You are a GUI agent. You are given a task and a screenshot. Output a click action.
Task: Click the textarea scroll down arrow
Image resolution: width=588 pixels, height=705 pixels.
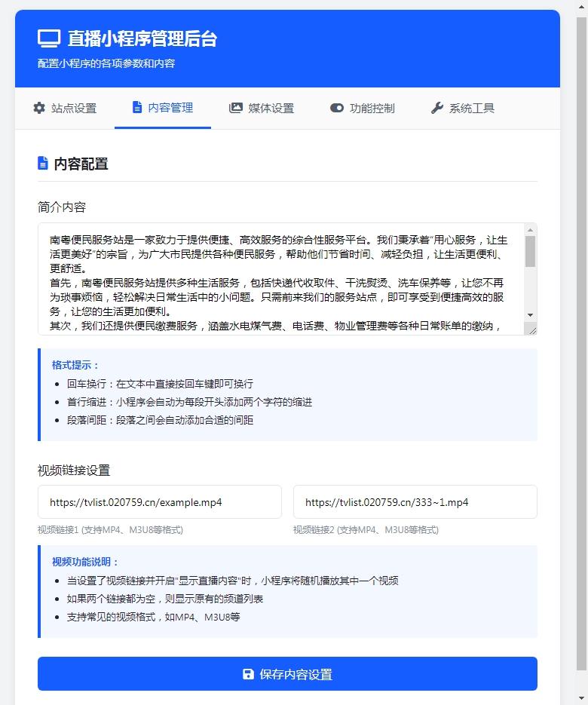click(x=531, y=314)
